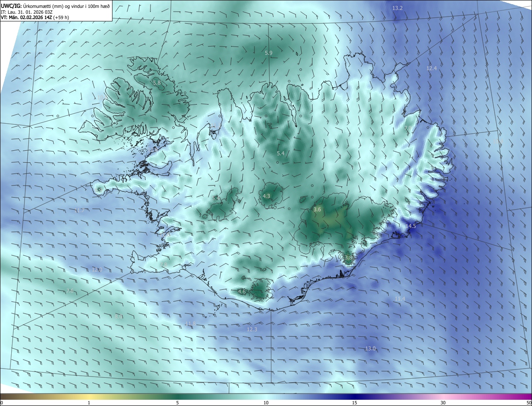Click the 13.2 value label on the map
The image size is (532, 406).
398,8
